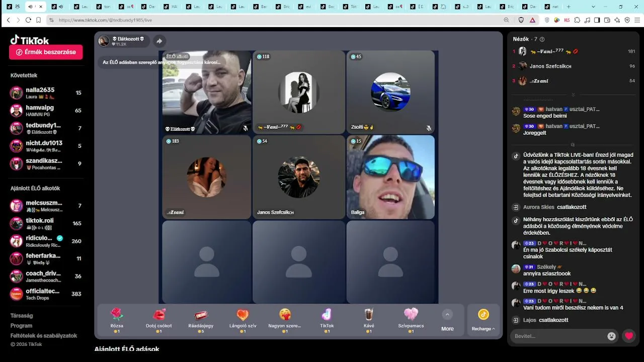Open ridiculo... verified live channel
The height and width of the screenshot is (362, 644).
point(46,241)
